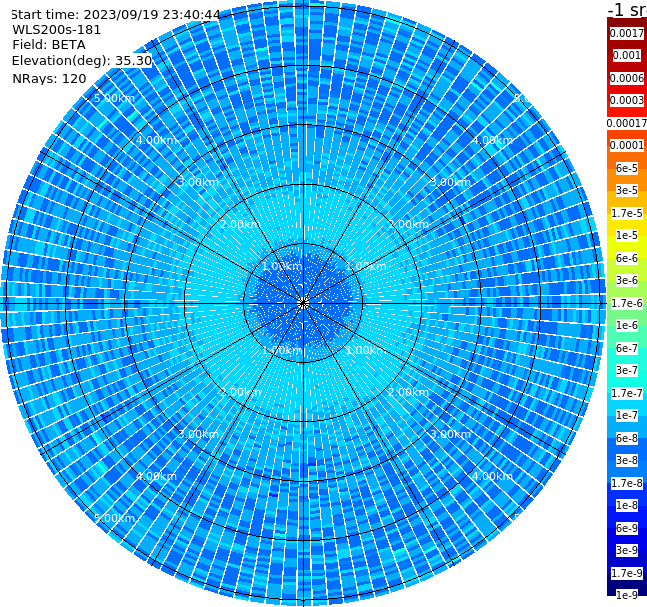
Task: Click the Start time 2023/09/19 23:40:44 text
Action: click(115, 15)
